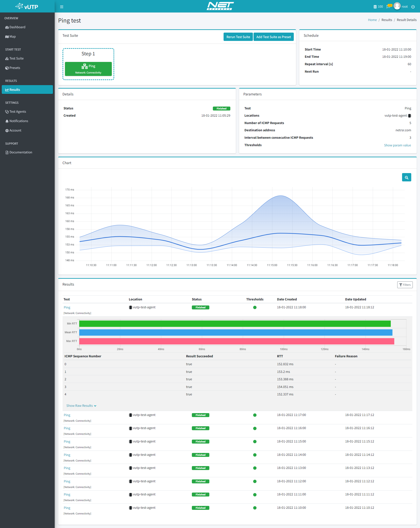Click Date Updated 18-01-2022 11:18:12
This screenshot has height=528, width=420.
[359, 307]
